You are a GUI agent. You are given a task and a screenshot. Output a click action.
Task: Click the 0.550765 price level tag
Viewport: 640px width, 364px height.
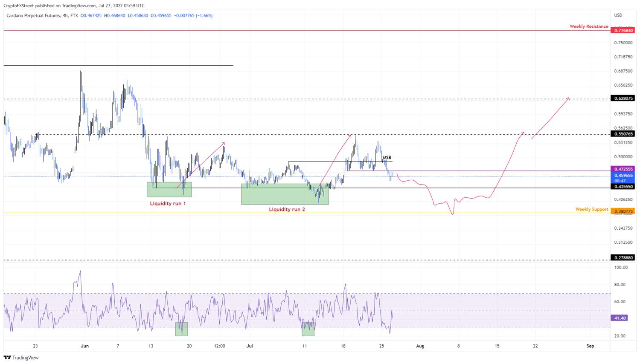point(623,134)
